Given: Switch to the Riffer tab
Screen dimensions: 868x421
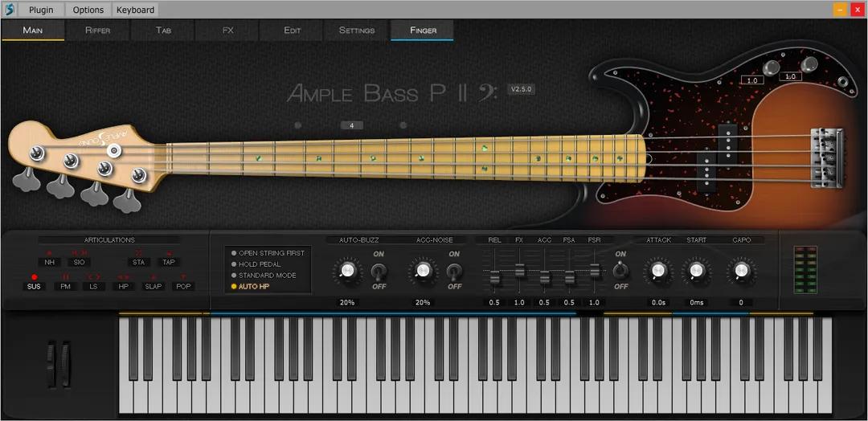Looking at the screenshot, I should pos(97,31).
